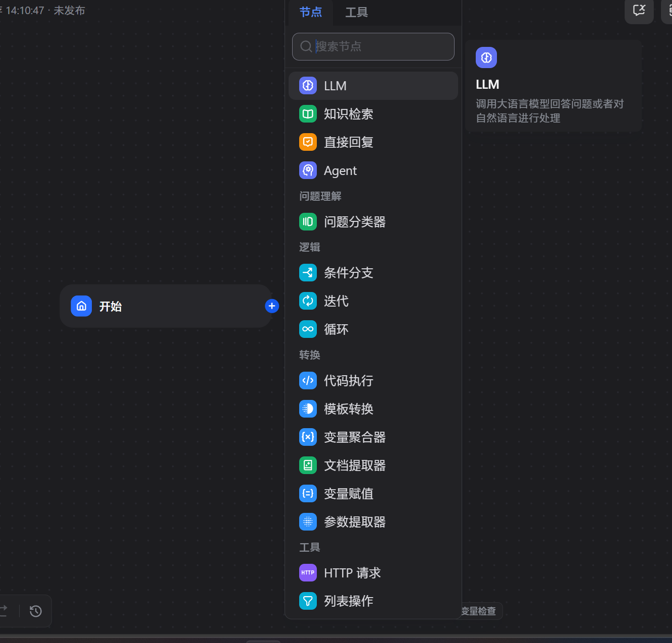Click the LLM title in the description card
This screenshot has width=672, height=643.
coord(487,84)
